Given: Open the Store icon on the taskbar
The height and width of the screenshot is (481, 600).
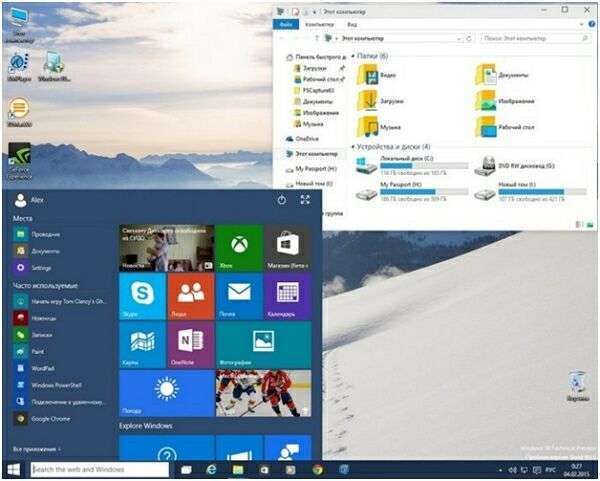Looking at the screenshot, I should (264, 470).
